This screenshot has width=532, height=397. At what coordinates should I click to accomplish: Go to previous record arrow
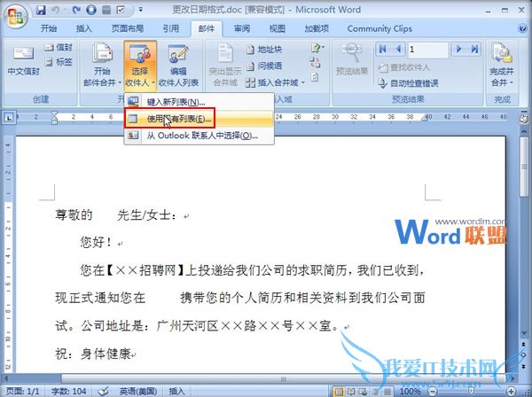pos(399,50)
